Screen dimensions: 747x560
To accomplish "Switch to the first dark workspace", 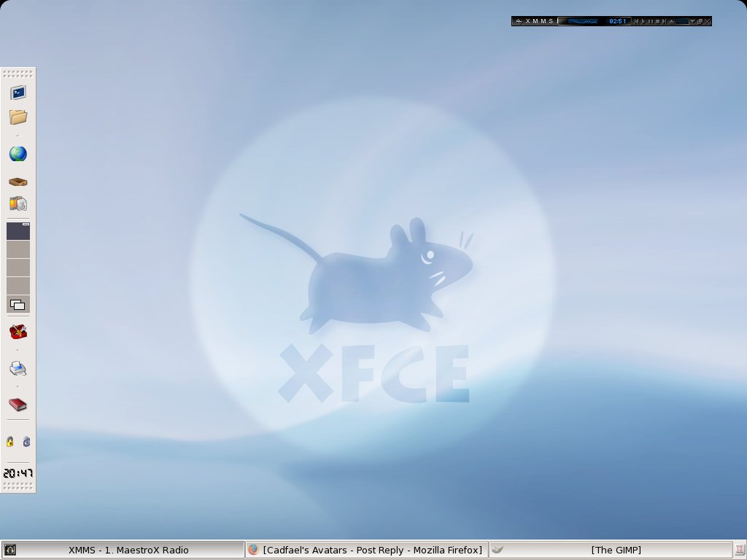I will (x=18, y=231).
